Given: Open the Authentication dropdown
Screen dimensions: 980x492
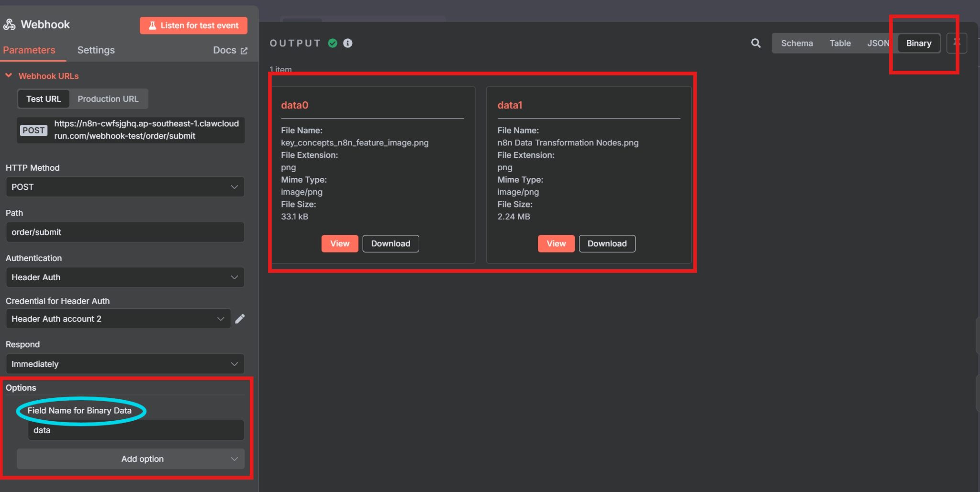Looking at the screenshot, I should tap(125, 277).
